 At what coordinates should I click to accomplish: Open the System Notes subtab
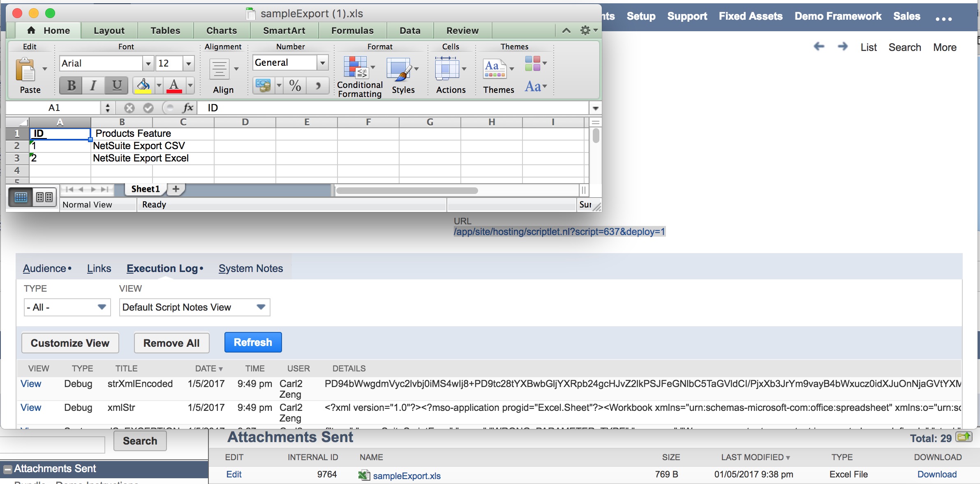tap(251, 268)
